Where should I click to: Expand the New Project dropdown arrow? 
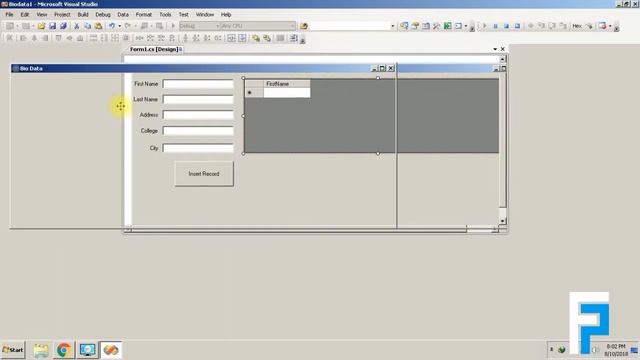point(18,26)
